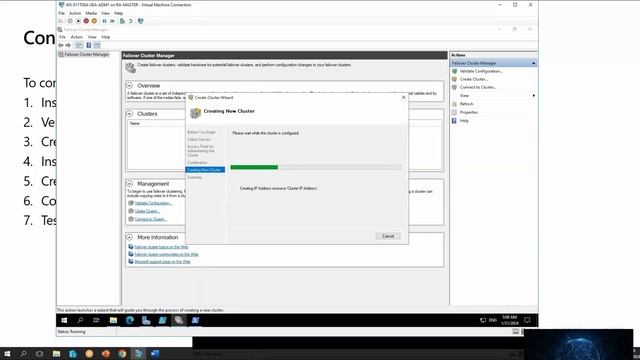
Task: Open the Media menu of Virtual Machine Connection
Action: point(91,13)
